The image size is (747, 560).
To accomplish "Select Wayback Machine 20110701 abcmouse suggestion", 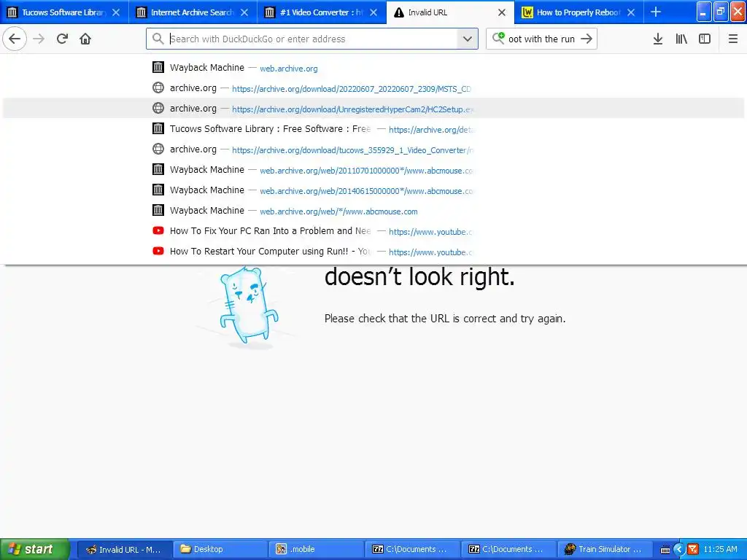I will click(373, 170).
